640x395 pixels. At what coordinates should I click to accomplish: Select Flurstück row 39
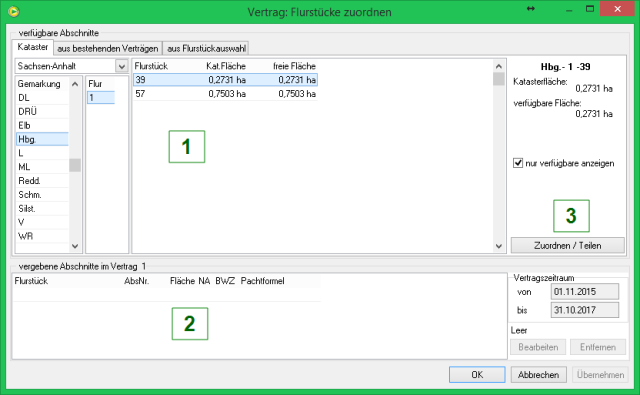pos(225,80)
